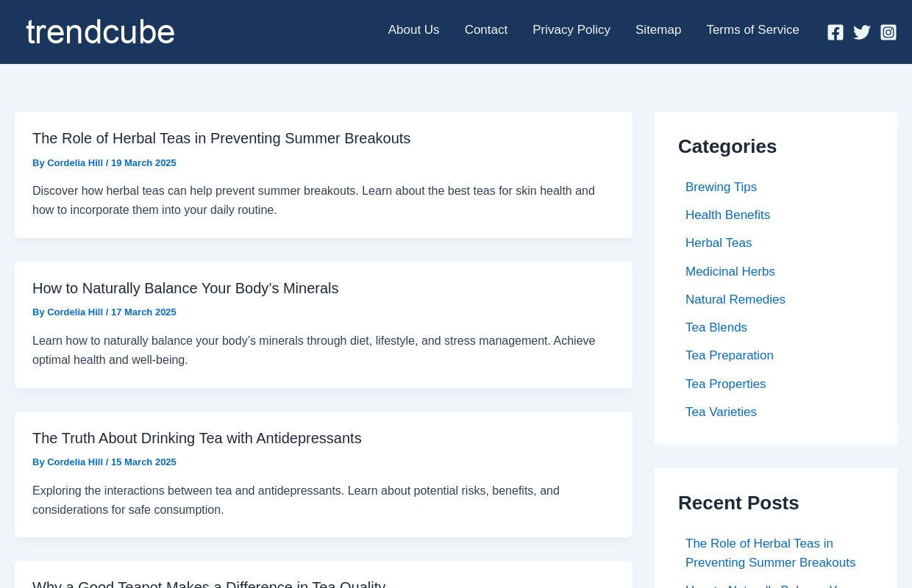This screenshot has height=588, width=912.
Task: Open Why a Good Teapot article title
Action: click(209, 584)
